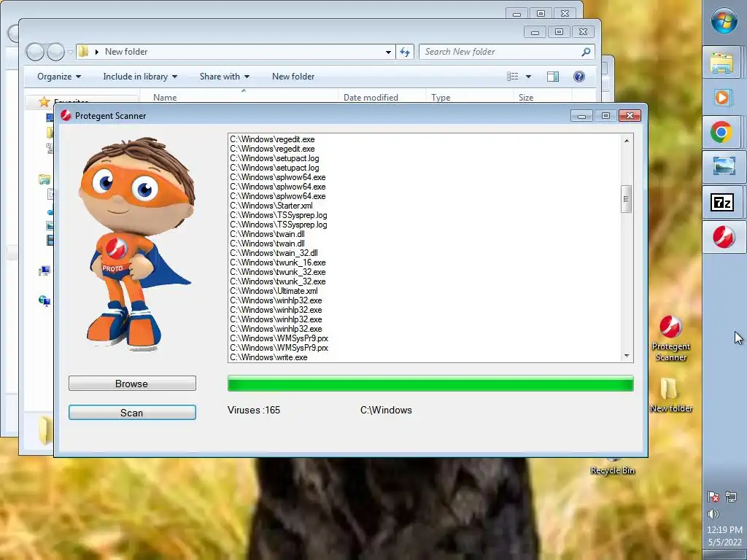The image size is (747, 560).
Task: Select the C:\Windows\write.exe list entry
Action: tap(268, 357)
